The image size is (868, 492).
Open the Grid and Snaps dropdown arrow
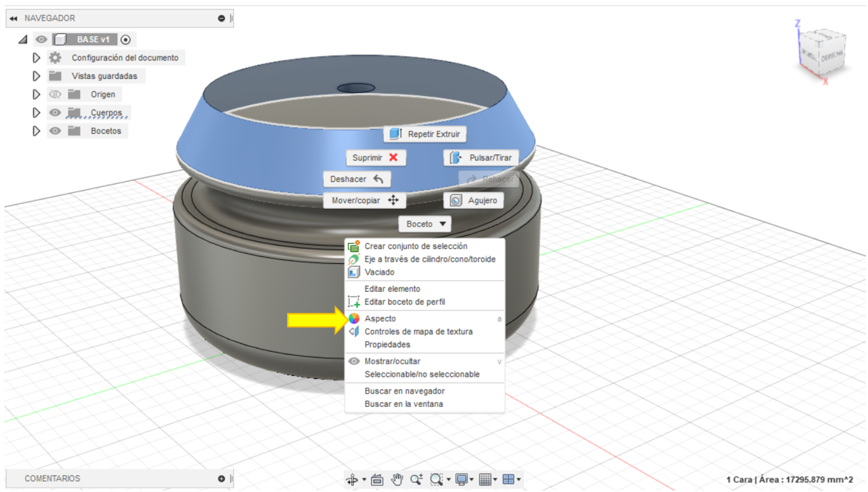pyautogui.click(x=495, y=480)
